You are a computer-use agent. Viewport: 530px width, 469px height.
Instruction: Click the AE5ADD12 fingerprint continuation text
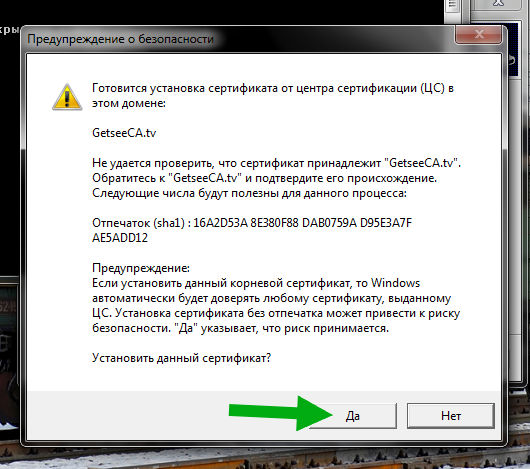tap(120, 238)
